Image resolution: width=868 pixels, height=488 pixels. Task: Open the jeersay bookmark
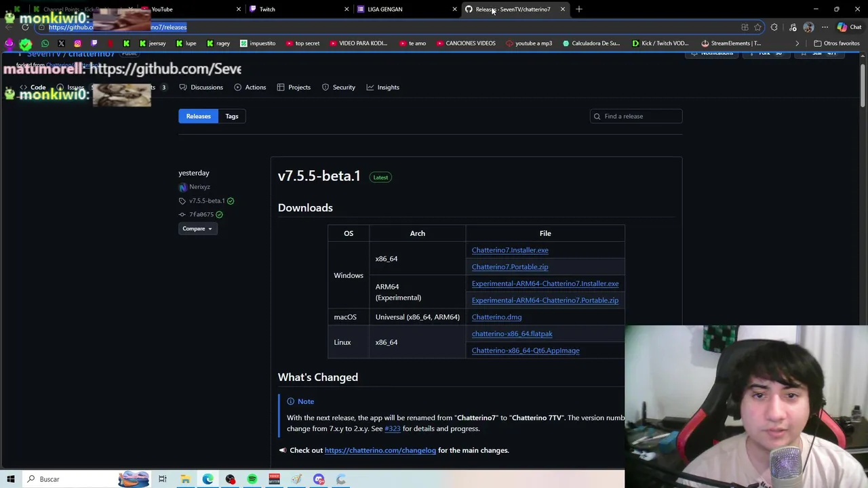click(153, 43)
